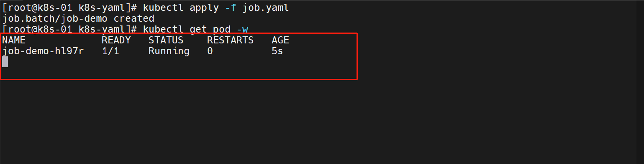This screenshot has height=164, width=644.
Task: Click the second [root@k8s-01 k8s-yaml] prompt
Action: click(x=69, y=30)
